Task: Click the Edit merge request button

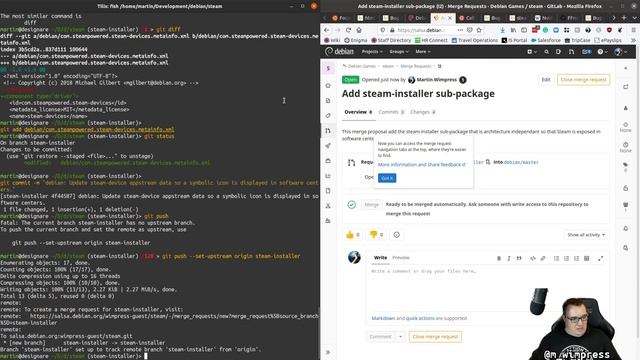Action: (x=546, y=80)
